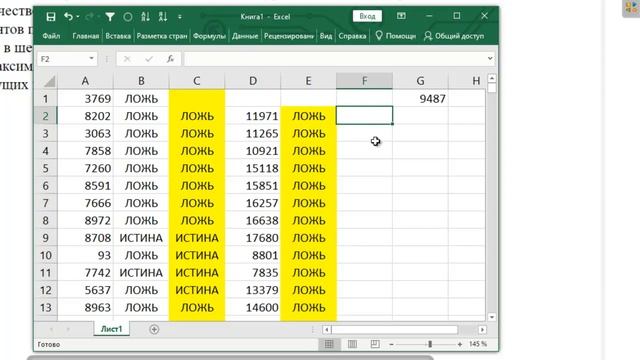Switch to Page Break Preview
Viewport: 640px width, 360px height.
coord(375,344)
